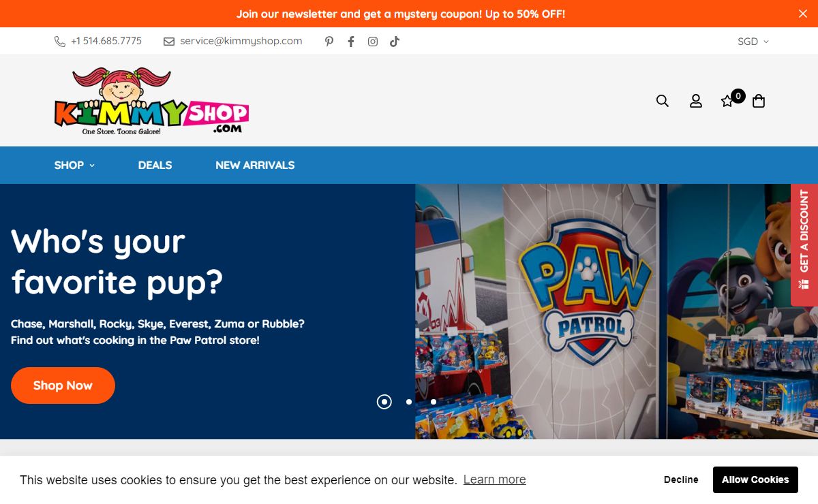Click the KimmyShop logo
The width and height of the screenshot is (818, 504).
151,101
